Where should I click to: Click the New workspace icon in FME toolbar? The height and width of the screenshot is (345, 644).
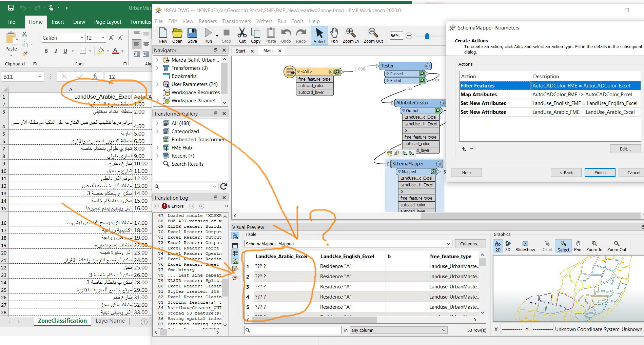click(x=163, y=35)
